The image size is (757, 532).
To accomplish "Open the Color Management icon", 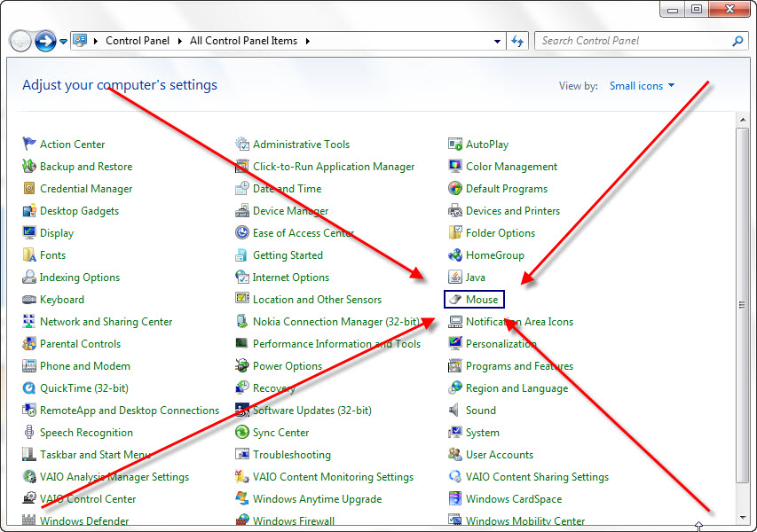I will 454,166.
